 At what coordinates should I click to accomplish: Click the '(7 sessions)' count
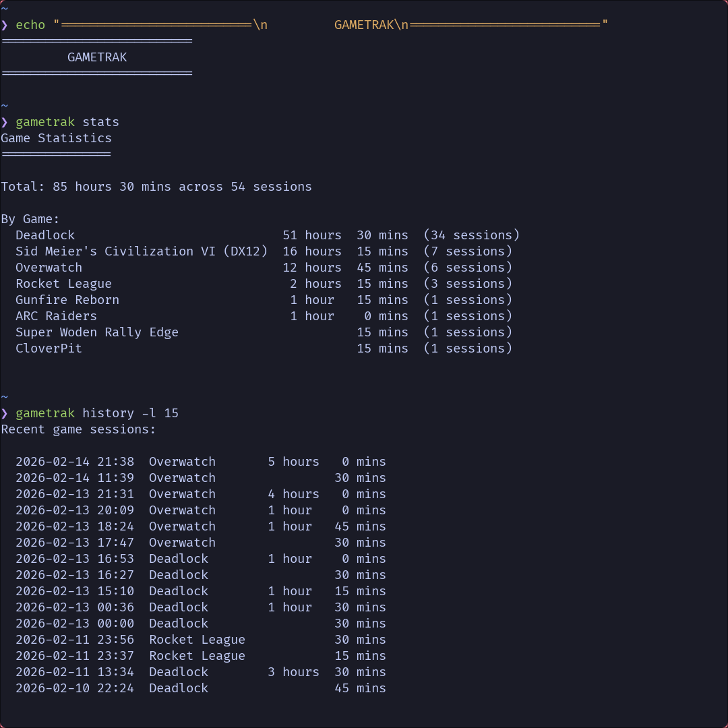tap(468, 251)
